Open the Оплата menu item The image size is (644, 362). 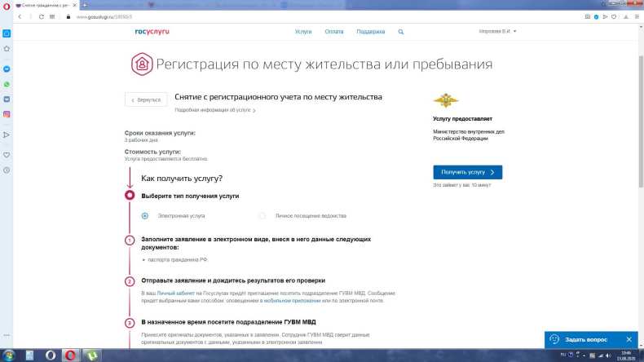(334, 32)
